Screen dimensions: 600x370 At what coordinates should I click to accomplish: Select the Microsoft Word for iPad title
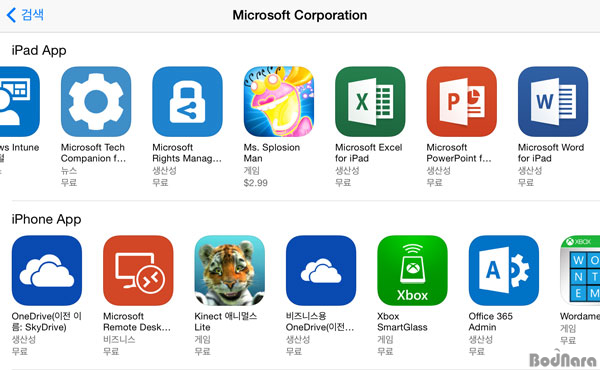(x=551, y=153)
